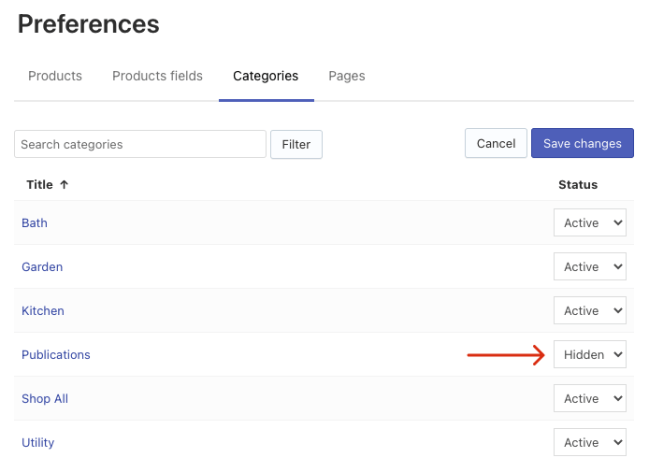Switch to the Products tab
This screenshot has height=472, width=649.
click(55, 76)
